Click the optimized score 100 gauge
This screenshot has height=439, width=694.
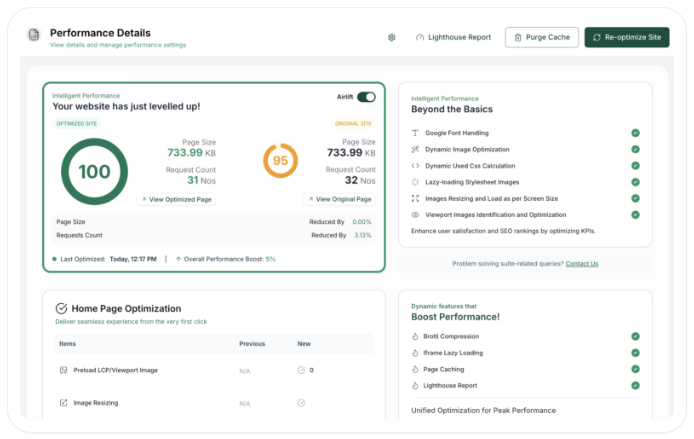(94, 172)
